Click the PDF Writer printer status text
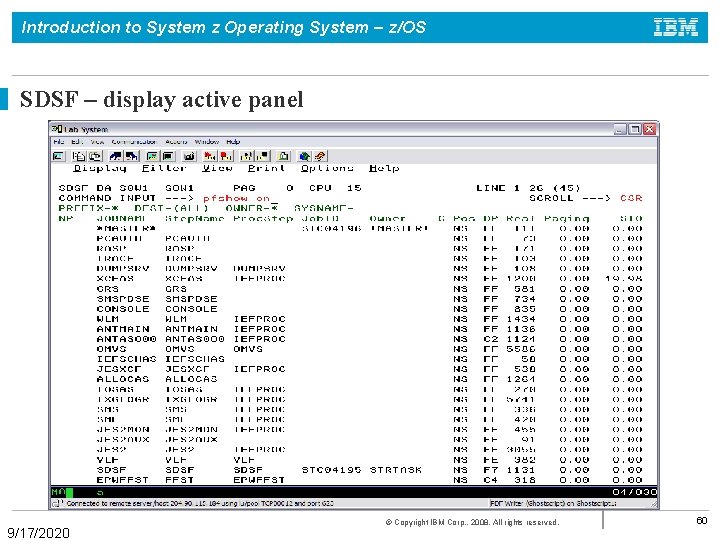 click(x=554, y=503)
